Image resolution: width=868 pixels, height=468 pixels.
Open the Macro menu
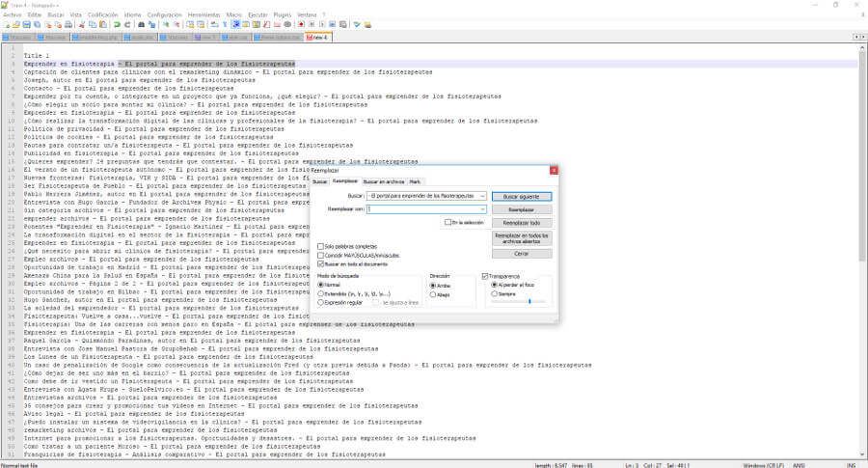234,14
